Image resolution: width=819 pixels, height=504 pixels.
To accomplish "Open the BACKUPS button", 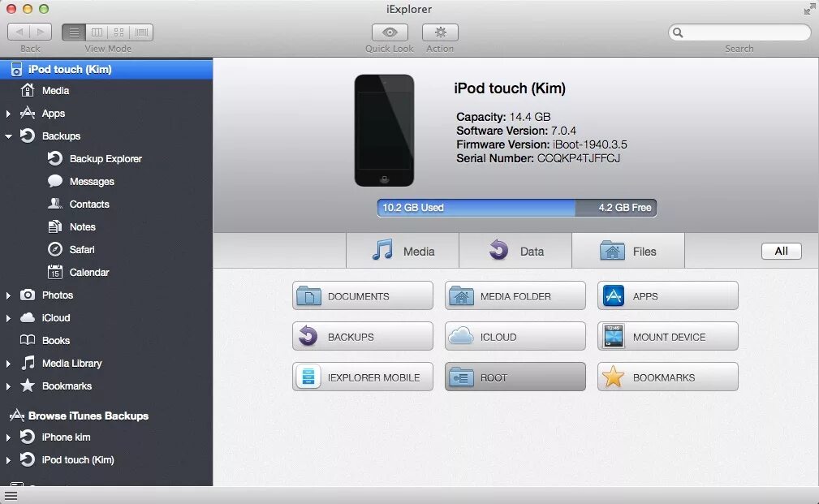I will click(363, 336).
